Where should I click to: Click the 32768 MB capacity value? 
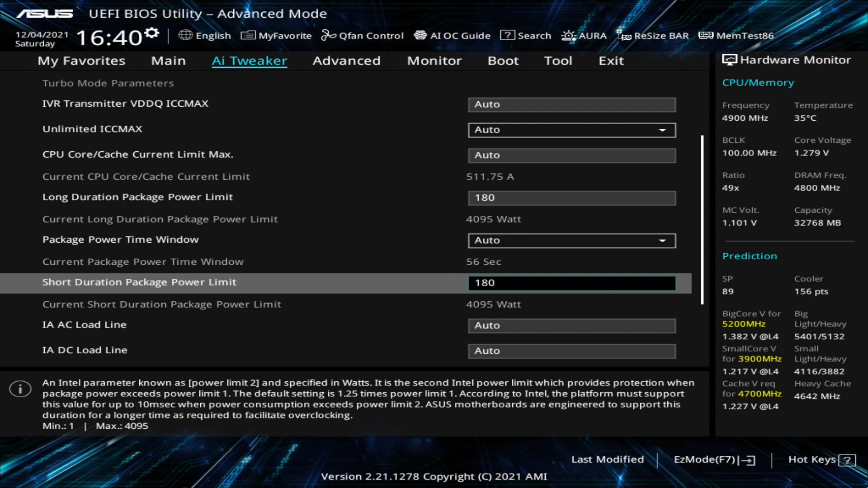tap(817, 223)
